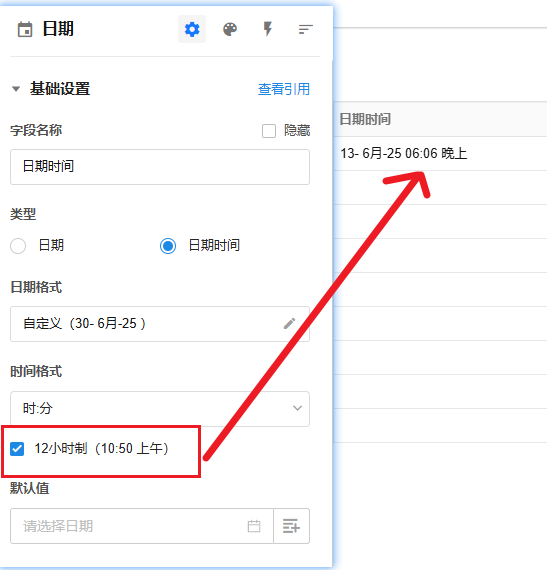Screen dimensions: 547x570
Task: Click the 字段名称 input containing 日期时间
Action: 160,167
